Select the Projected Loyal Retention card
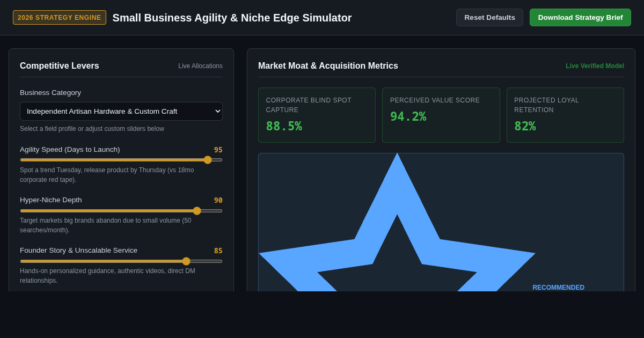This screenshot has height=338, width=644. (x=565, y=115)
